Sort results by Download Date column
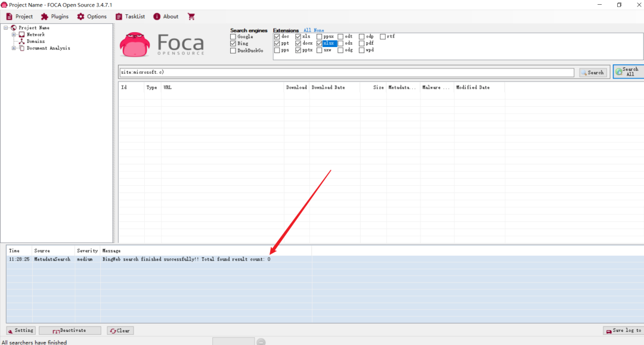 pos(335,88)
